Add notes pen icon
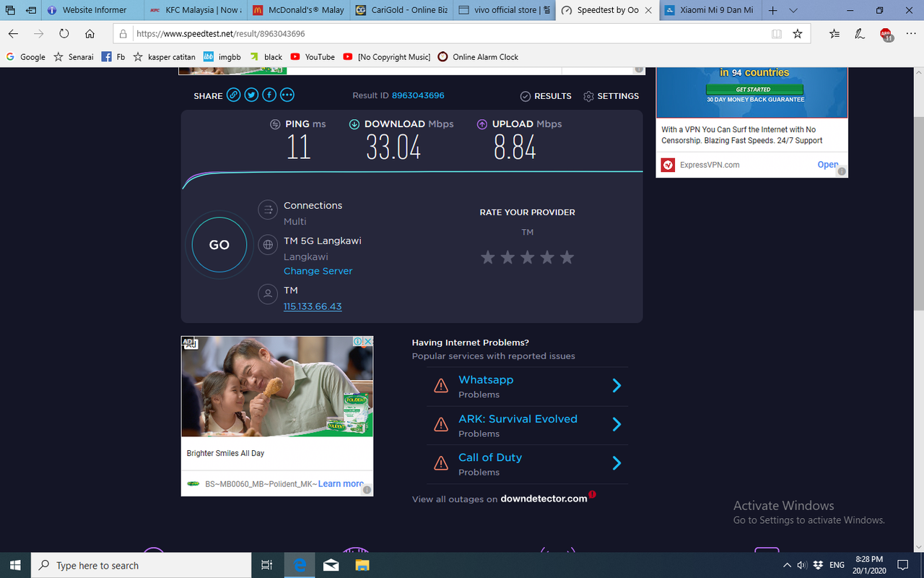The image size is (924, 578). (860, 33)
